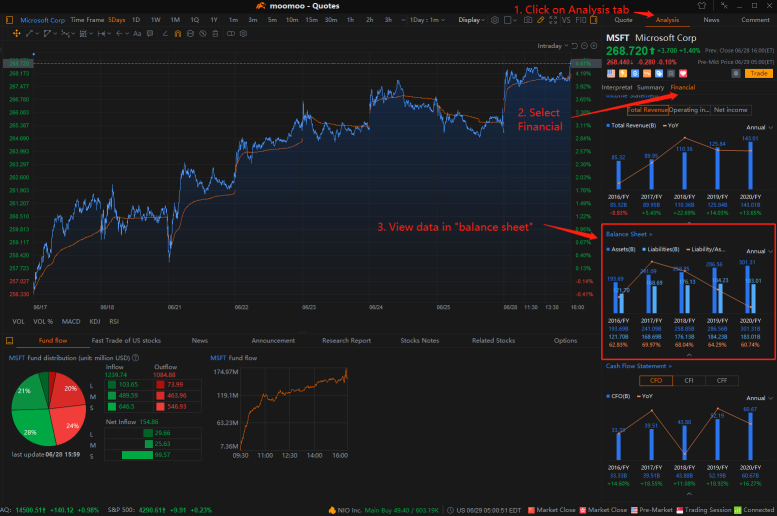Select the 1M time frame
The height and width of the screenshot is (516, 777).
coord(175,20)
